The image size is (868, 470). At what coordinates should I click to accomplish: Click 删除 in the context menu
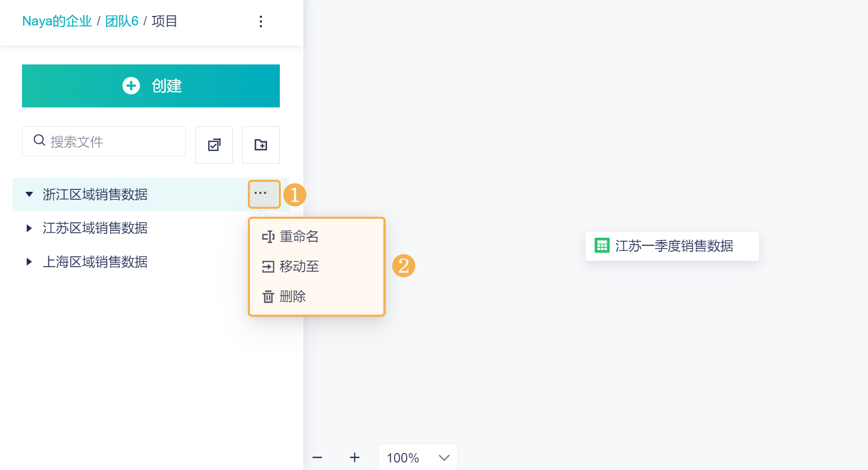292,297
